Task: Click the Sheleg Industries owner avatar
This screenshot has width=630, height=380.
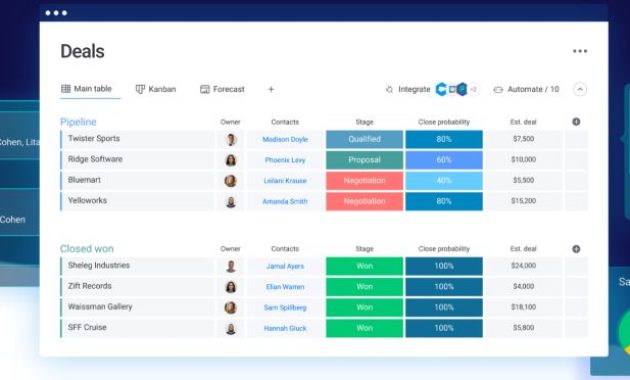Action: point(231,266)
